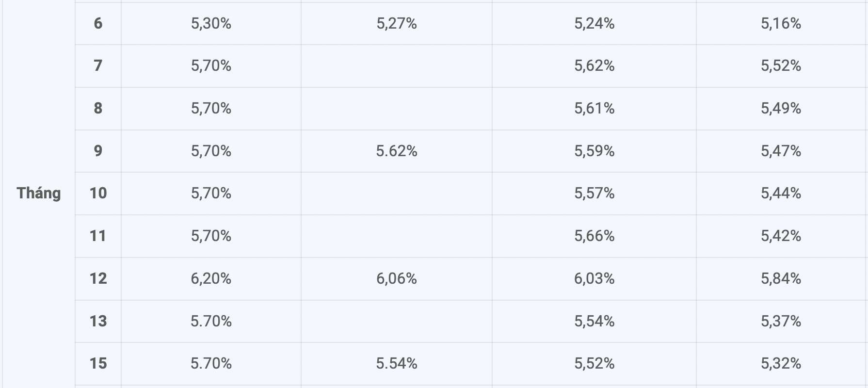Select the 5,66% rate for 11 months

coord(595,236)
